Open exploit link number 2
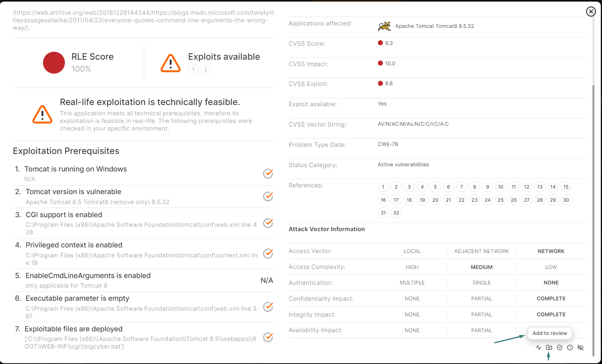The width and height of the screenshot is (602, 364). click(206, 70)
